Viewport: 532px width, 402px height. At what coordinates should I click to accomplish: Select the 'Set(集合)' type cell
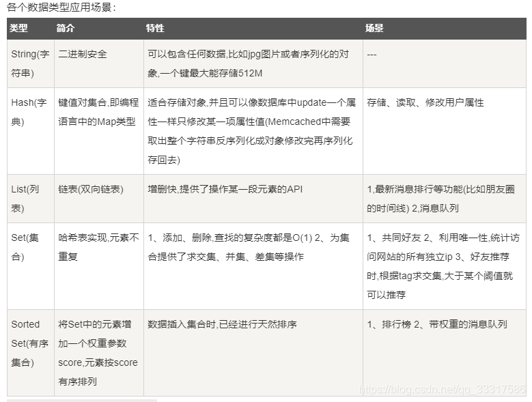pos(31,266)
